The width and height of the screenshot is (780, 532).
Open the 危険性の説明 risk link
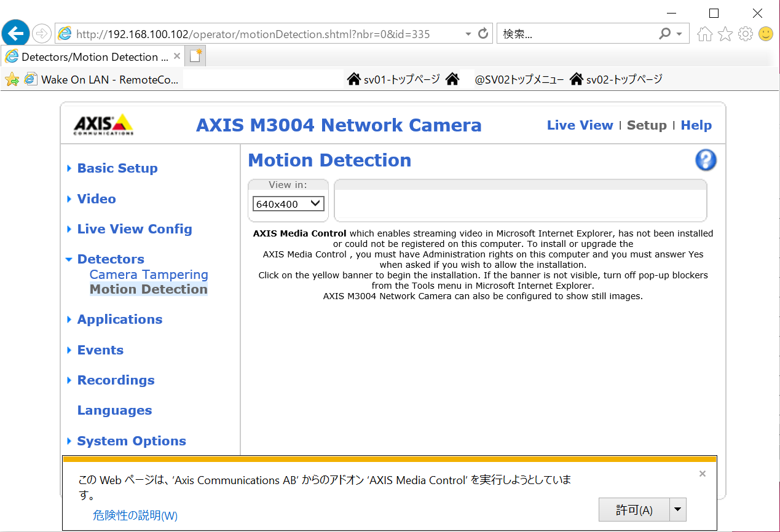pos(135,515)
